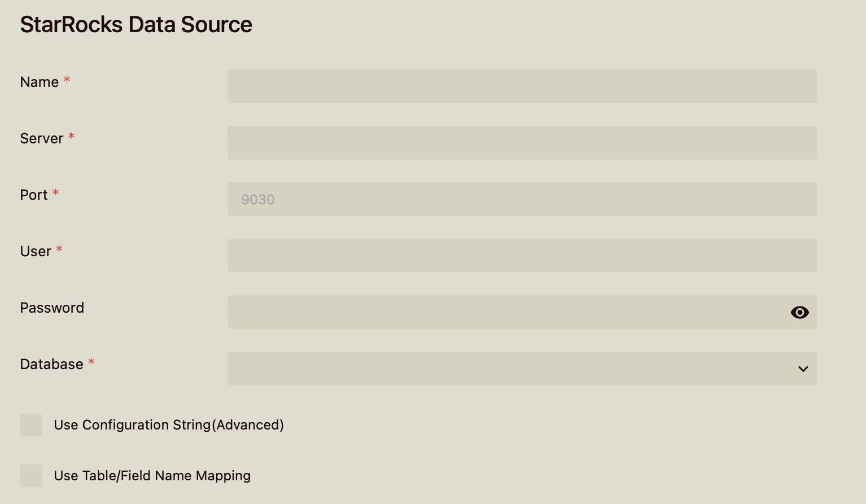The height and width of the screenshot is (504, 866).
Task: Focus the Name input field
Action: pyautogui.click(x=522, y=86)
